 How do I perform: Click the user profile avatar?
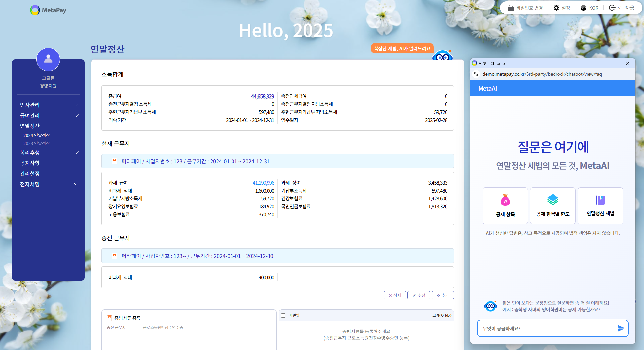click(x=48, y=59)
